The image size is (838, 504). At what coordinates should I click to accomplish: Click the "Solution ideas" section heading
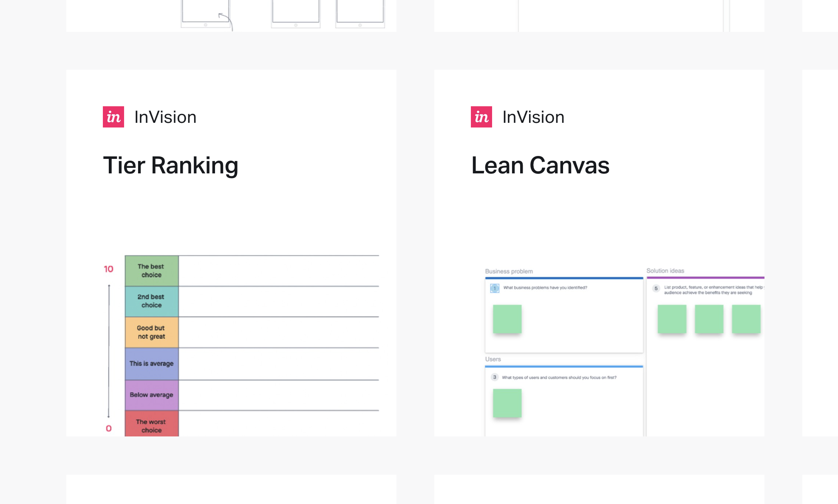coord(665,271)
